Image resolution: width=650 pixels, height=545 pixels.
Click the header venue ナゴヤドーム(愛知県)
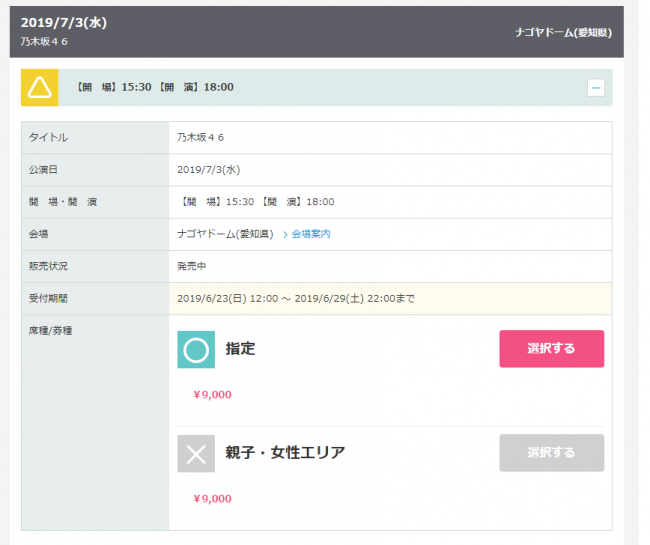pyautogui.click(x=563, y=32)
